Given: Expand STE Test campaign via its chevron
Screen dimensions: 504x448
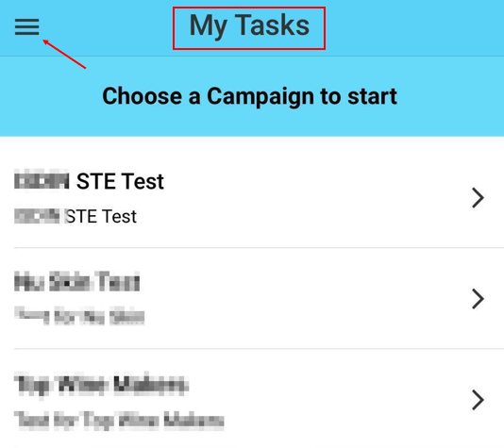Looking at the screenshot, I should tap(478, 198).
